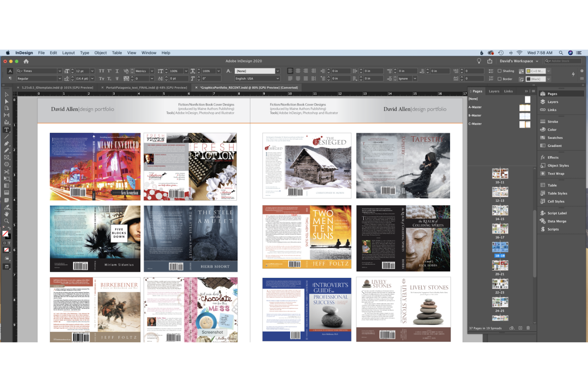Switch to character formatting controls

(x=10, y=71)
